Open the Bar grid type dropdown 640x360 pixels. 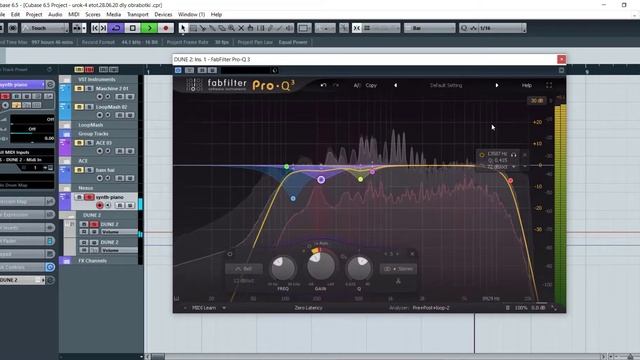coord(429,28)
